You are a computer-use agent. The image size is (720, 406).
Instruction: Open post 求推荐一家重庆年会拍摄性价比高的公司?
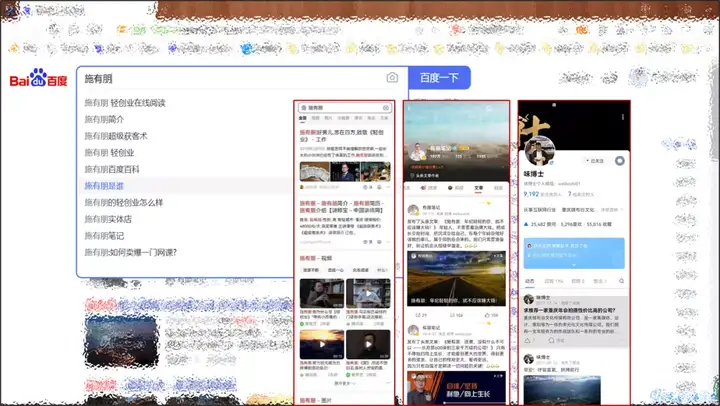pos(569,310)
